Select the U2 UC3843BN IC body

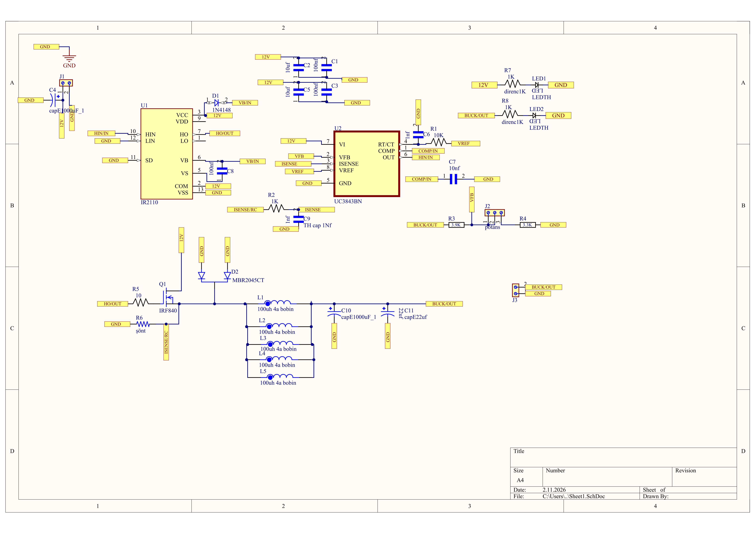click(x=367, y=164)
